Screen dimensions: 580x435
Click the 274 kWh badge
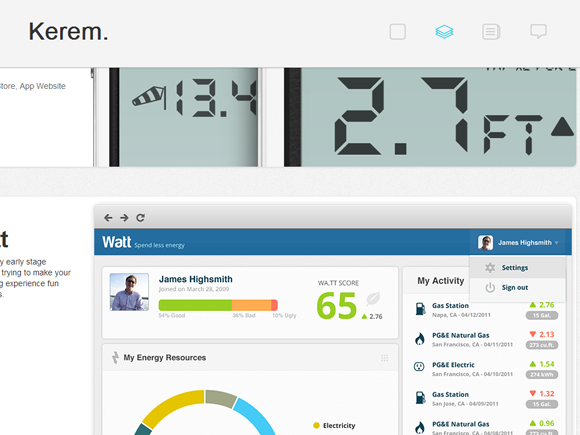tap(542, 375)
